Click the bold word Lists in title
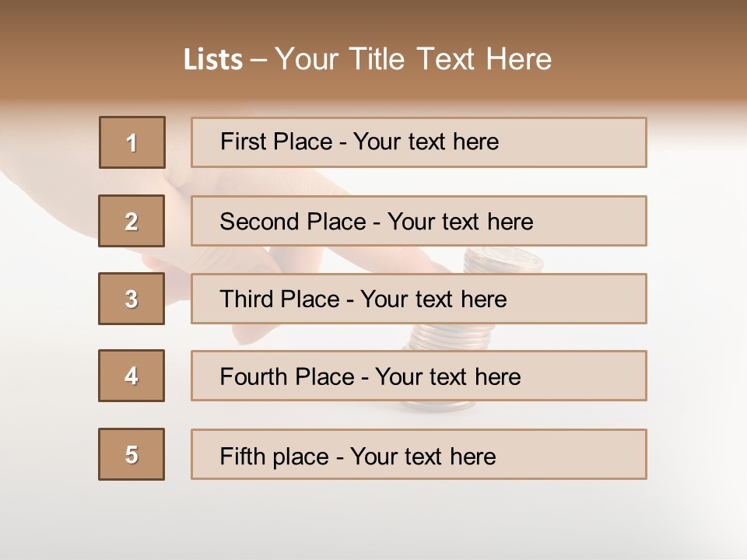 coord(213,59)
